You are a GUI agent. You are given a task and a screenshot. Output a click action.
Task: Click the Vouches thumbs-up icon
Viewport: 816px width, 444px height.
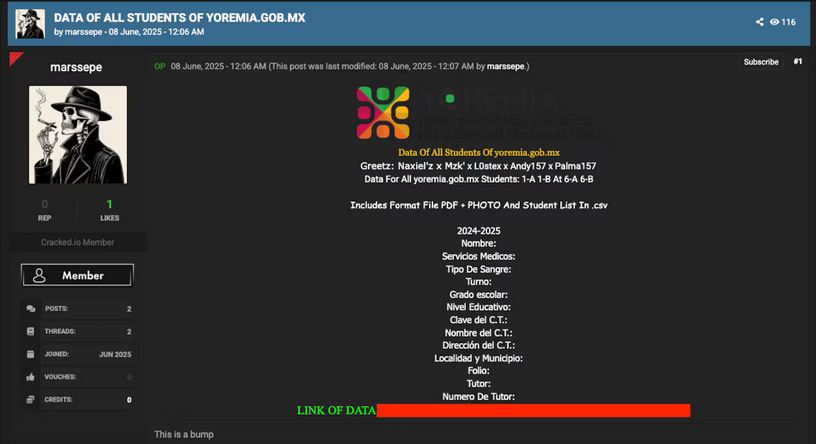pos(31,377)
